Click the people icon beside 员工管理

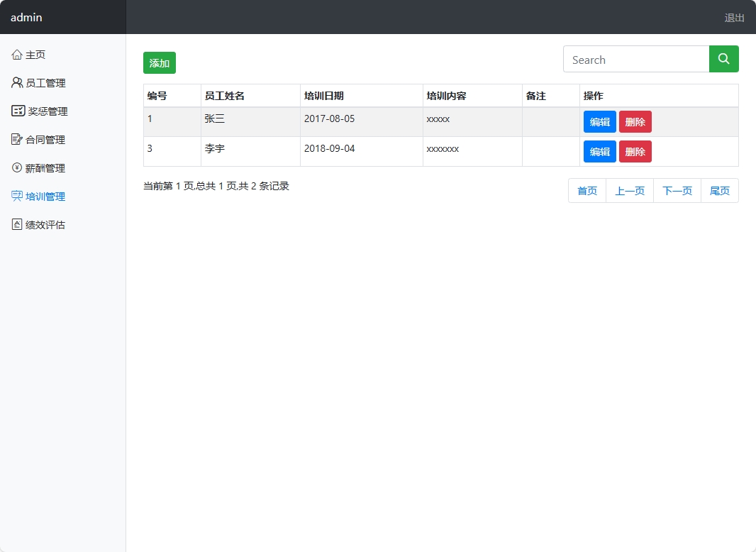tap(17, 82)
